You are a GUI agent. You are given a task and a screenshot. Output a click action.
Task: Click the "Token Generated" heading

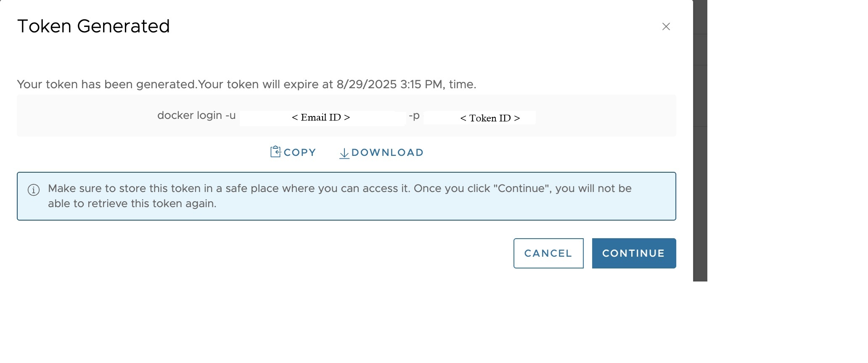point(93,26)
